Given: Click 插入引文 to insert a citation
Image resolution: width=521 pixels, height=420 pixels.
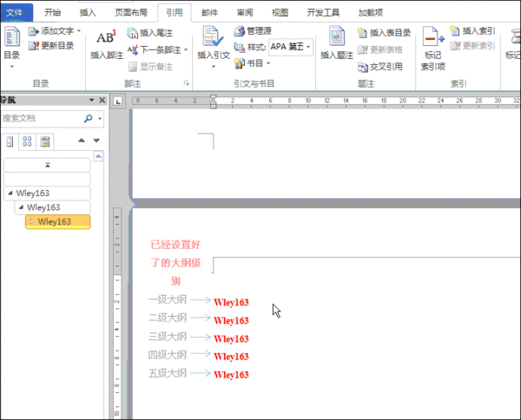Looking at the screenshot, I should tap(214, 47).
